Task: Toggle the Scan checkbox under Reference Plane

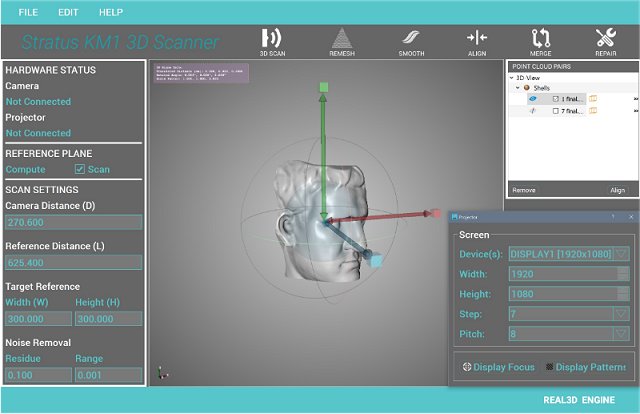Action: point(80,169)
